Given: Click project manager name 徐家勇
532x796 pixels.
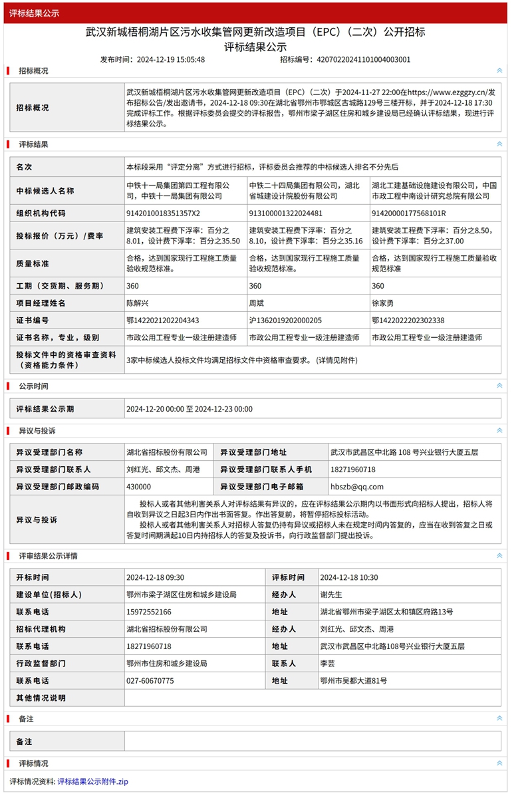Looking at the screenshot, I should pyautogui.click(x=383, y=303).
